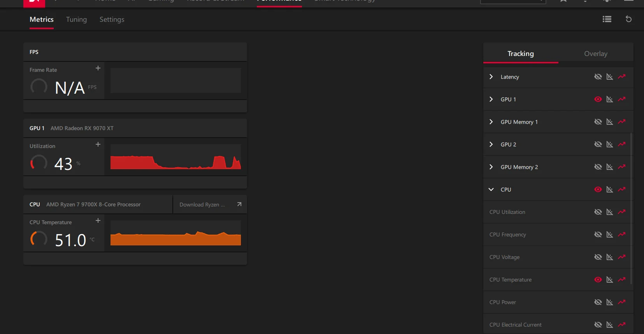Click the trend line icon for GPU Memory 1
Screen dimensions: 644x334
click(622, 122)
